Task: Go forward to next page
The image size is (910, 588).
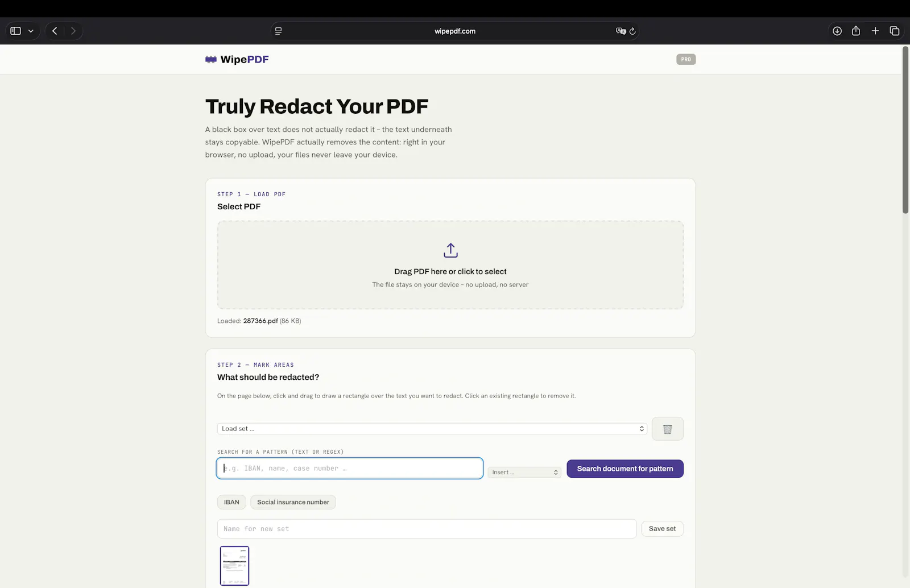Action: coord(73,31)
